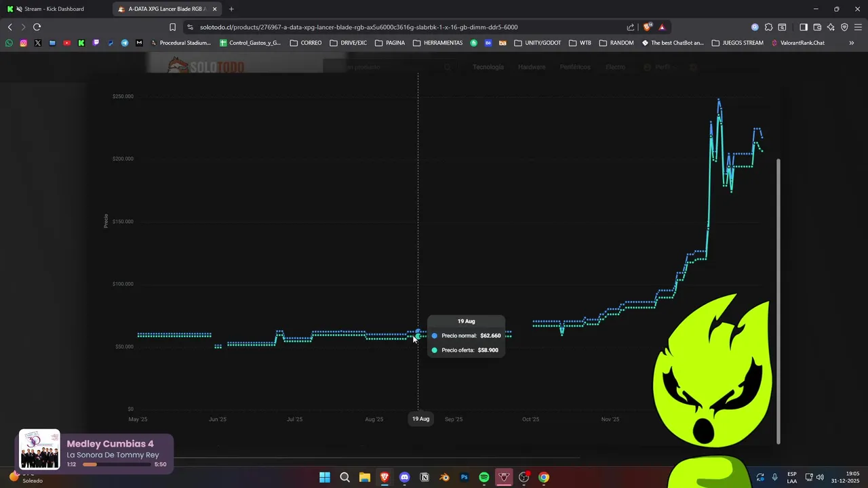Open Instagram bookmark icon

point(24,43)
